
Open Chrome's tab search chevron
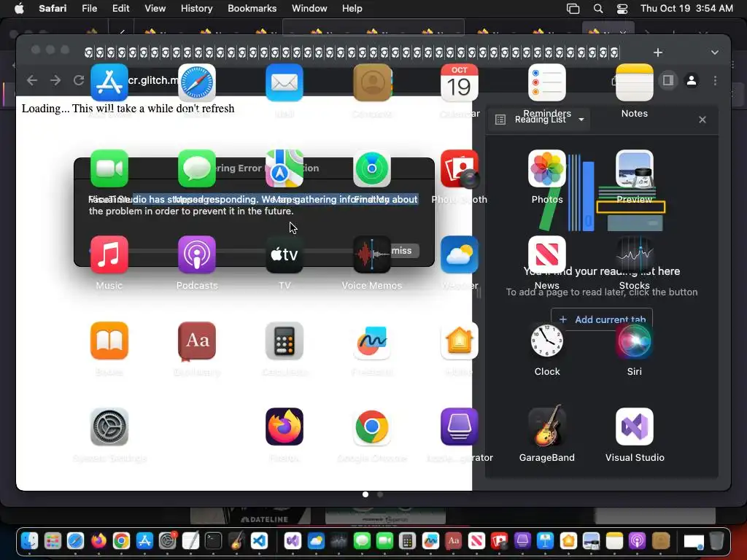(715, 52)
